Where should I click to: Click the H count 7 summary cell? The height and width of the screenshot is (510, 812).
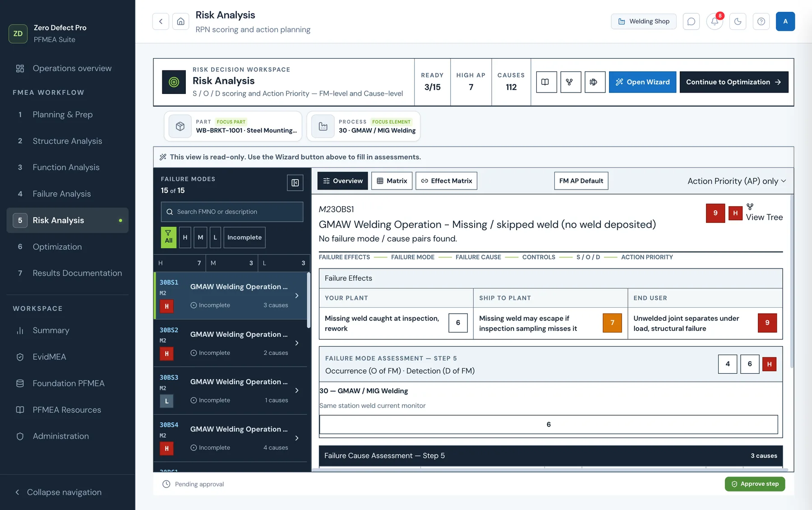pyautogui.click(x=180, y=263)
